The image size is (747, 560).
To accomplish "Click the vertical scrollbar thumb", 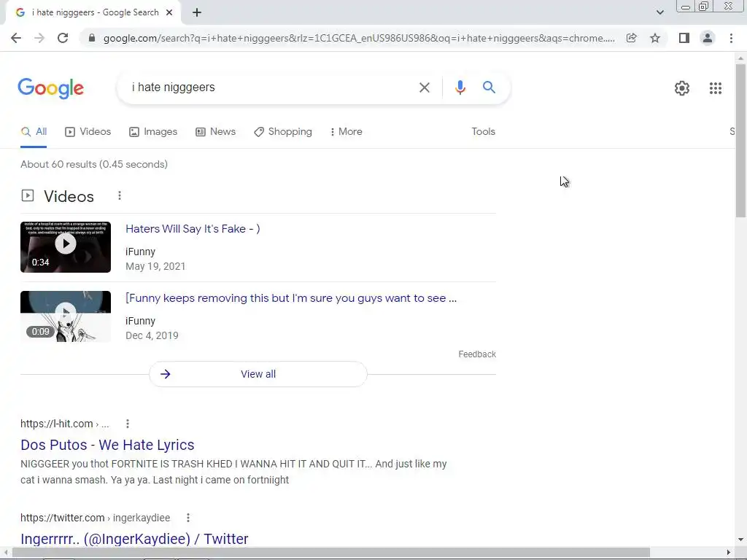I will click(x=741, y=140).
